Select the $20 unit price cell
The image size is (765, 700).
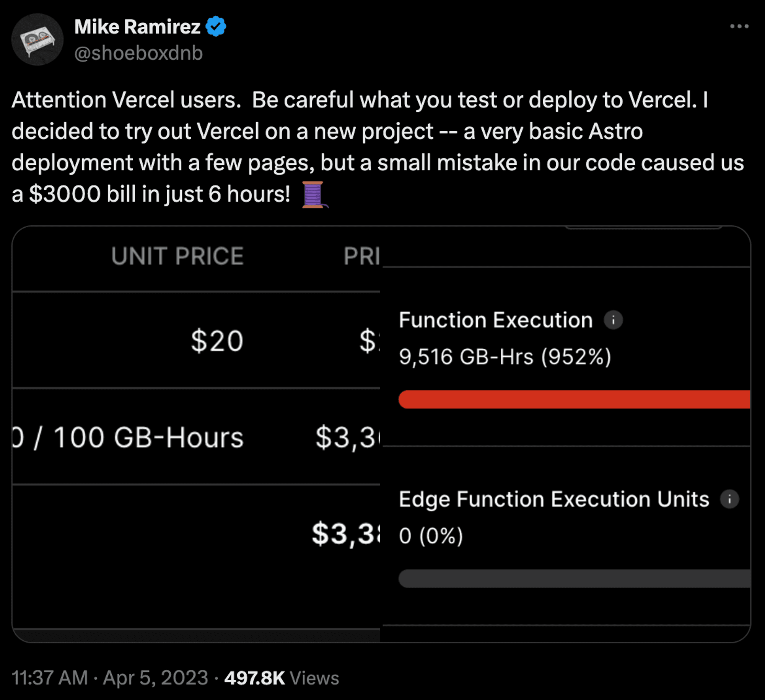(x=217, y=341)
